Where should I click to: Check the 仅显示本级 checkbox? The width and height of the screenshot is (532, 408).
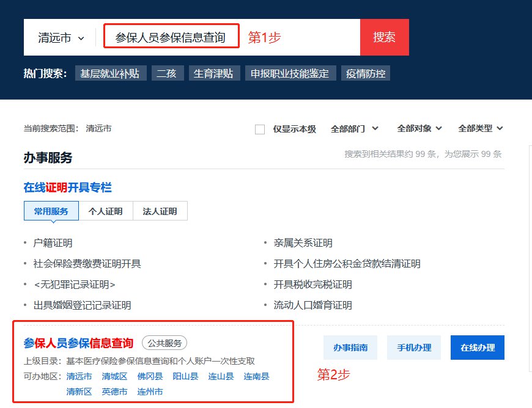260,129
